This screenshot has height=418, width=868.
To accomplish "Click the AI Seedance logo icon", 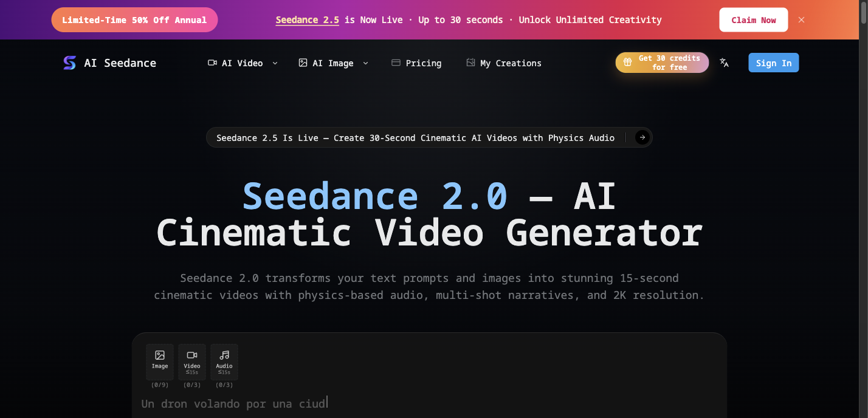I will click(70, 63).
